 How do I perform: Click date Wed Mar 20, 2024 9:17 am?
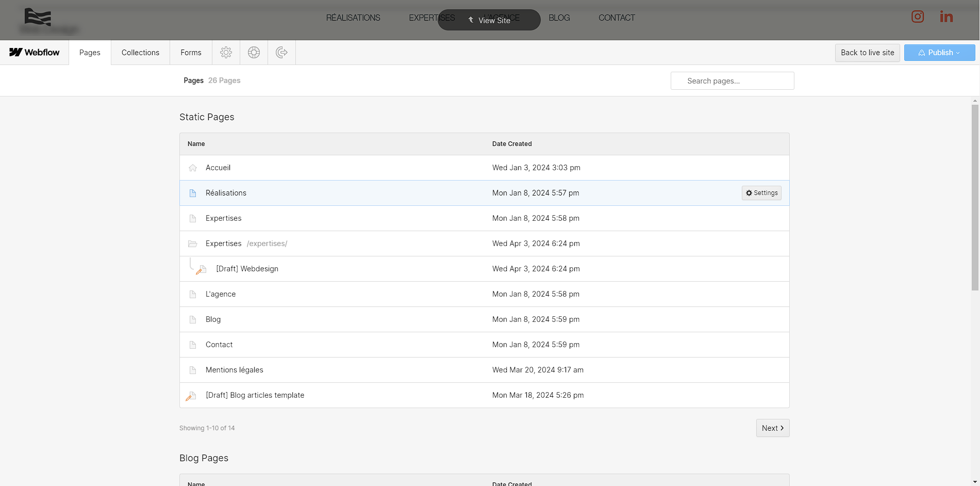click(538, 370)
